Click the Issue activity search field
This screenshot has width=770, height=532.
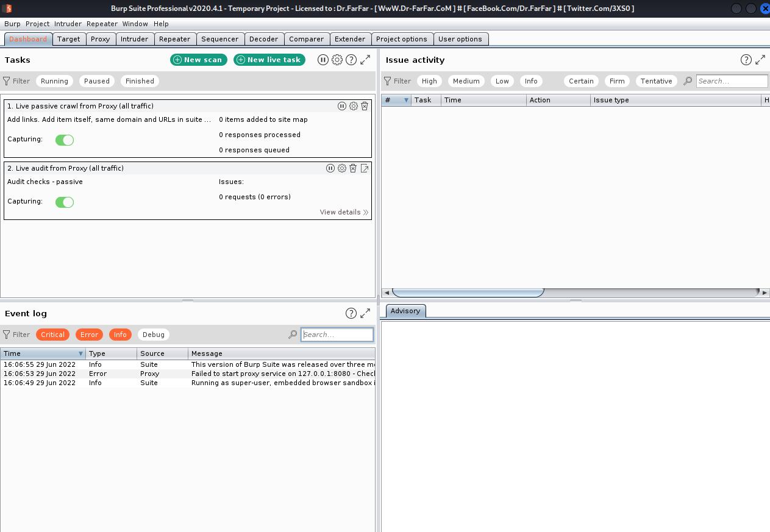(732, 81)
